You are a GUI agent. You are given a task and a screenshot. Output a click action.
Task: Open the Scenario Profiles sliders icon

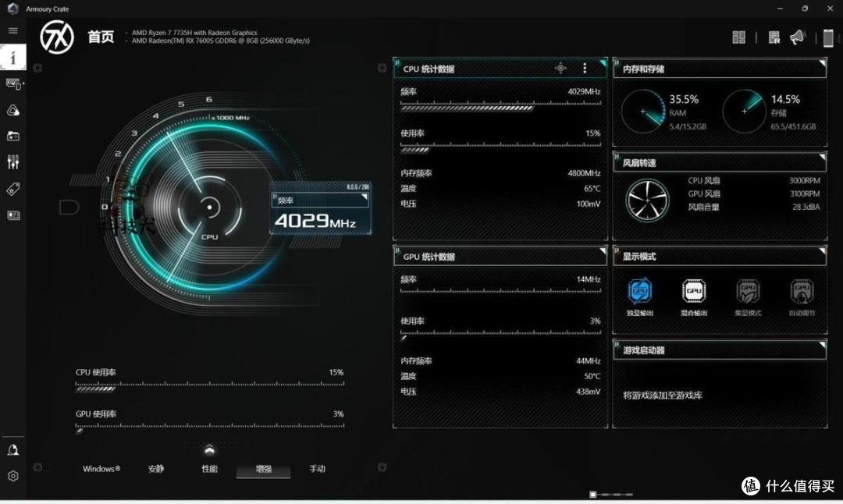tap(13, 162)
